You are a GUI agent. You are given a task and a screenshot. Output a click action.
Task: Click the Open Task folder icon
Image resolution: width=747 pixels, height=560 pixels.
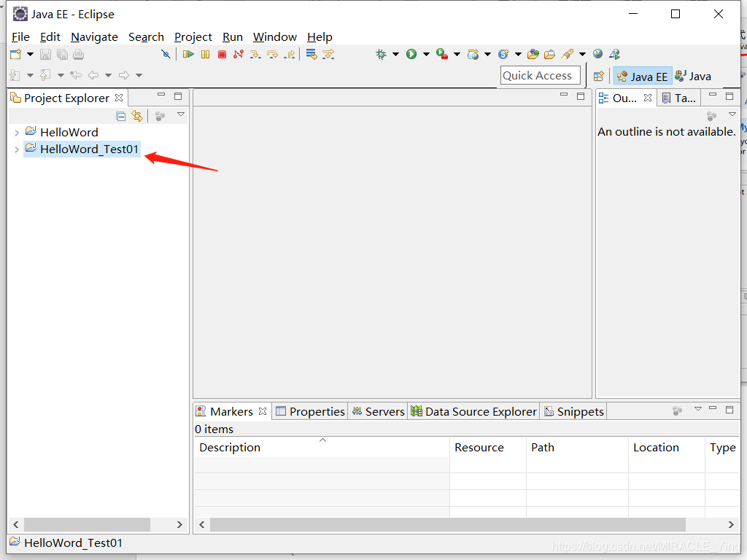pos(550,54)
